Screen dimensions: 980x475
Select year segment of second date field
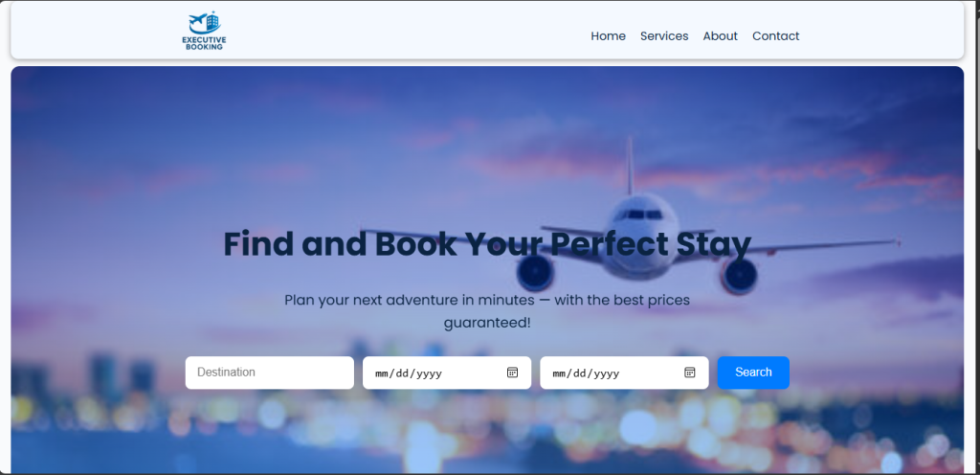click(x=607, y=373)
